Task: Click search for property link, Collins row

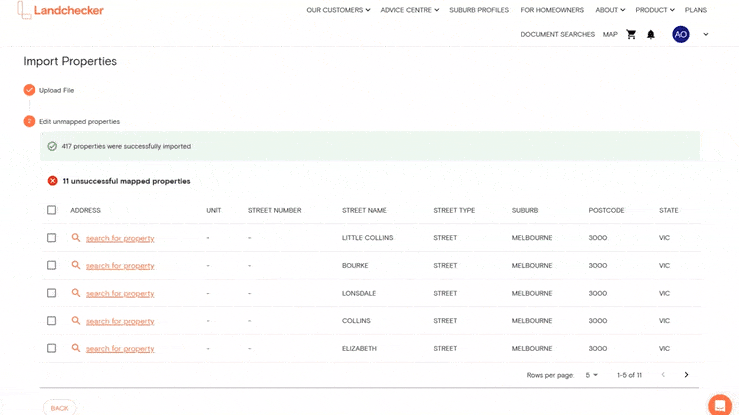Action: tap(120, 321)
